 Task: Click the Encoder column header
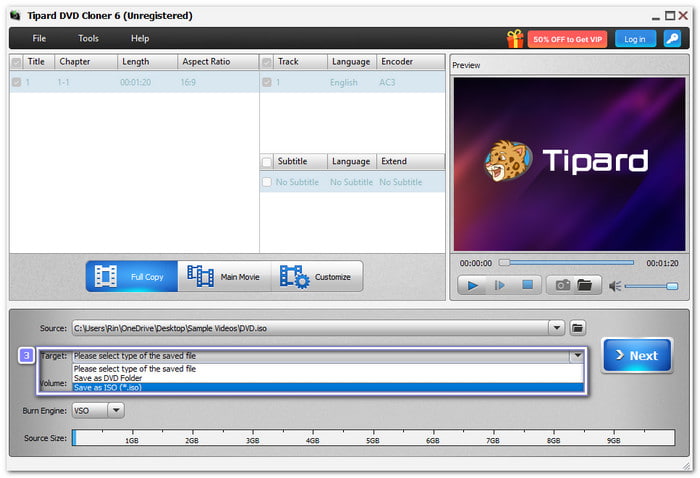[410, 62]
